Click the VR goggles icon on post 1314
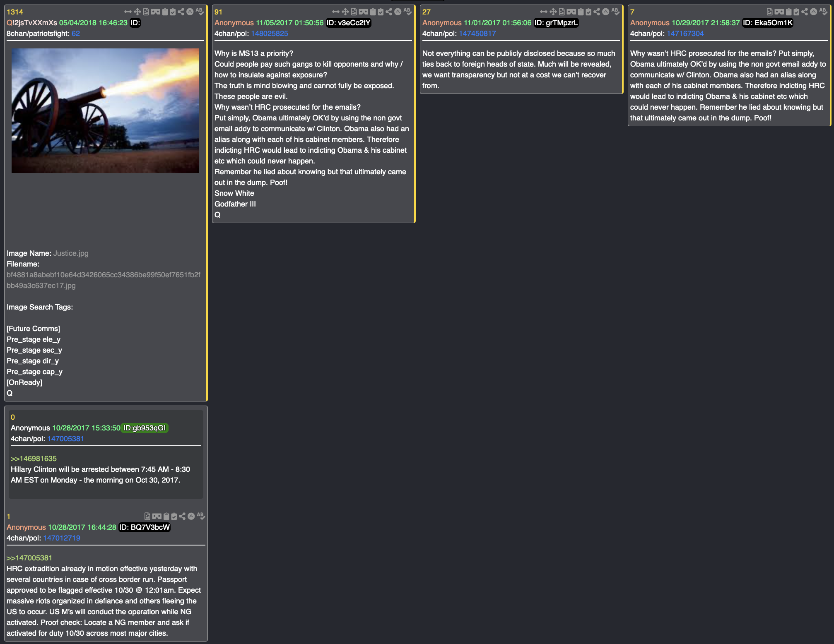Image resolution: width=834 pixels, height=644 pixels. [x=156, y=12]
